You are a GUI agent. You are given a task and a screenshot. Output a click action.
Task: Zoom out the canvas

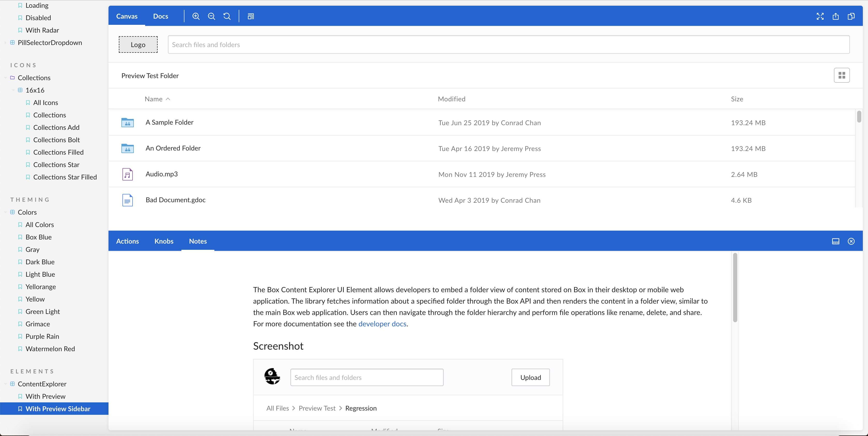click(211, 16)
